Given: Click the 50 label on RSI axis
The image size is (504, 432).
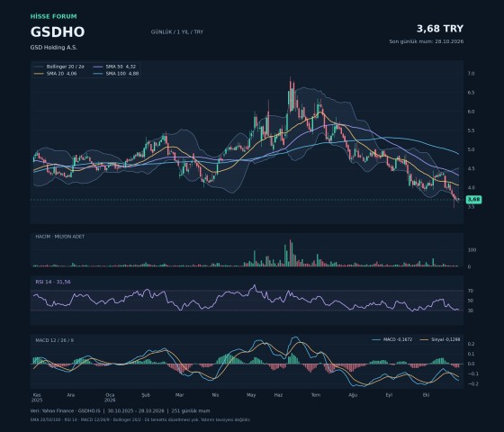Looking at the screenshot, I should 471,301.
